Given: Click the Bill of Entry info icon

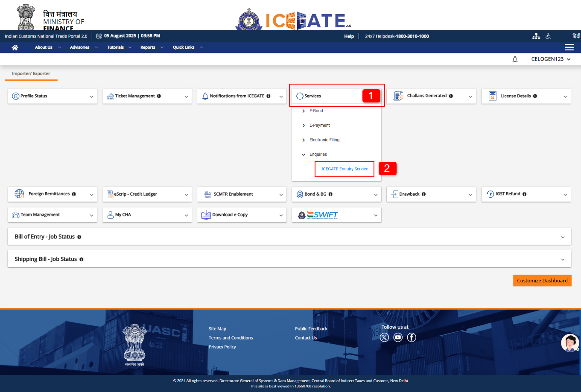Looking at the screenshot, I should [79, 237].
